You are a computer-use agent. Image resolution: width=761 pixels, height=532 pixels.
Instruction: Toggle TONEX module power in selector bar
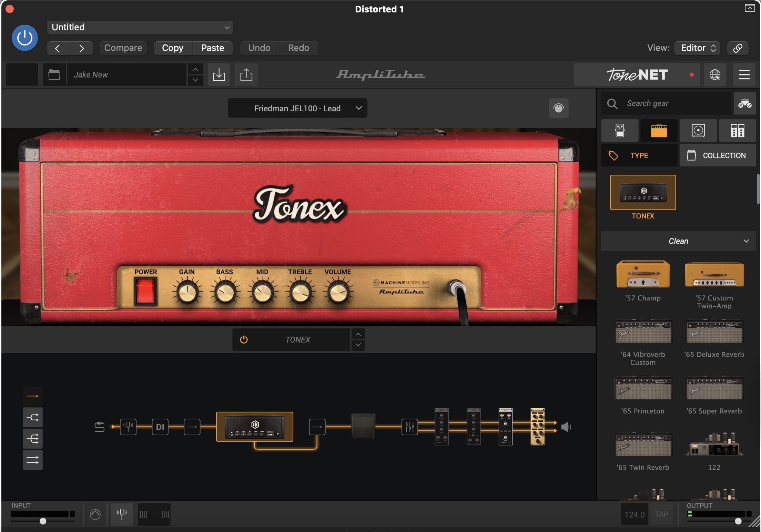click(244, 340)
